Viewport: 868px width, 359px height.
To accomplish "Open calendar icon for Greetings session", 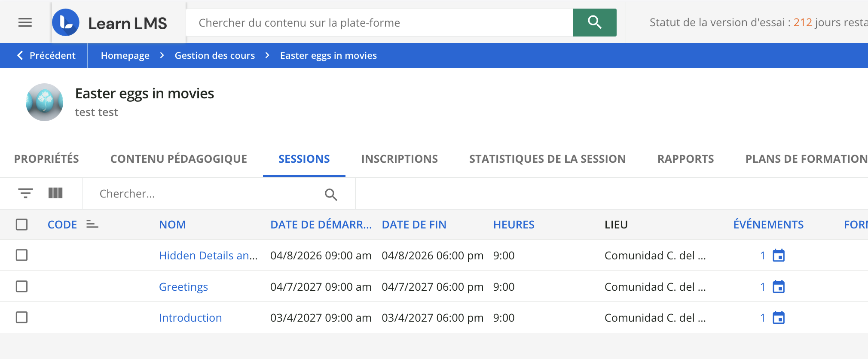I will [778, 287].
